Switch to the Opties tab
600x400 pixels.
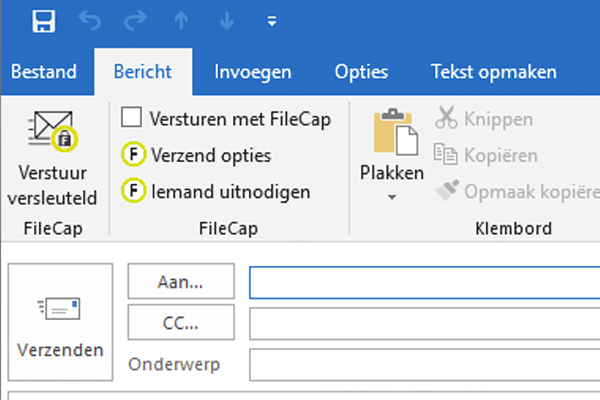tap(361, 71)
